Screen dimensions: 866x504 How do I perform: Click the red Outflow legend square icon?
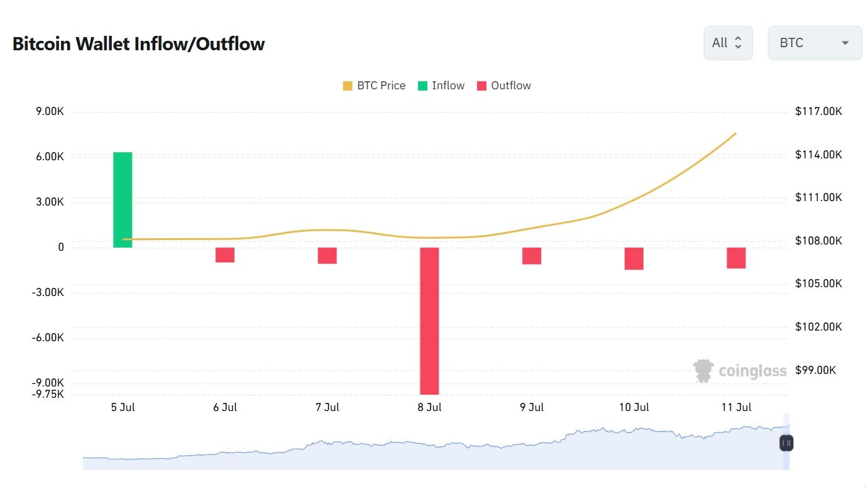(x=481, y=85)
